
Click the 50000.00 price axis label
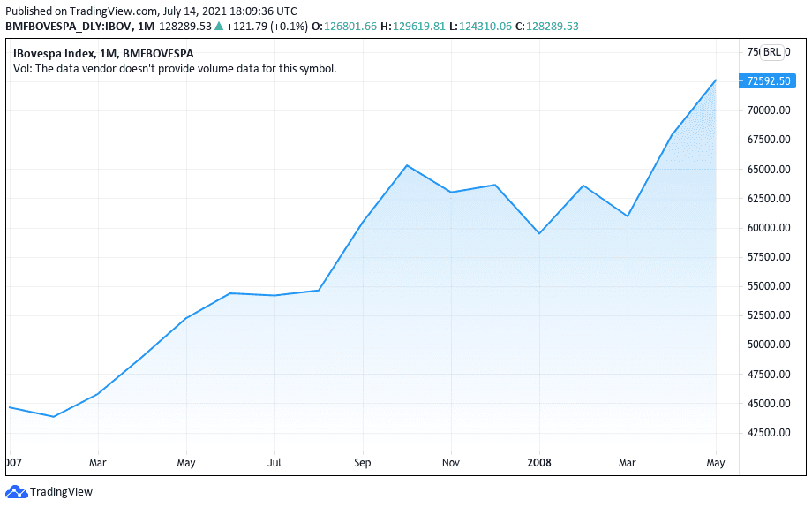click(766, 345)
